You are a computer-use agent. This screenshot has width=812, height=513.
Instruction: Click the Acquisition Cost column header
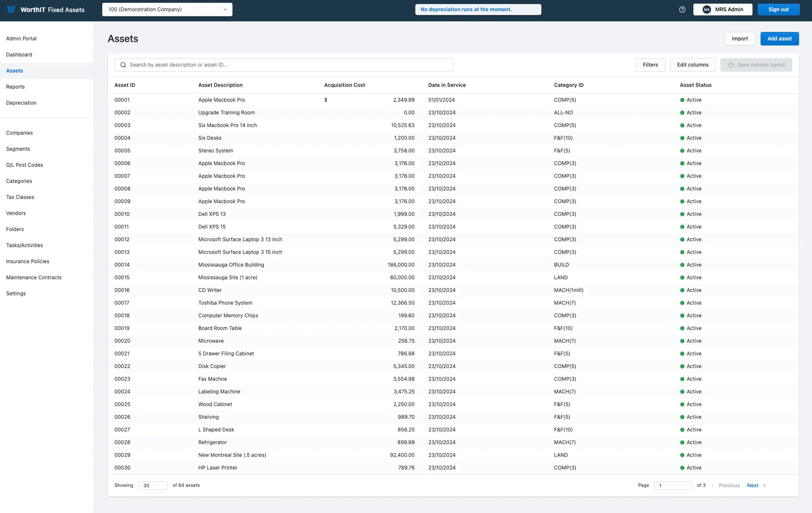345,85
